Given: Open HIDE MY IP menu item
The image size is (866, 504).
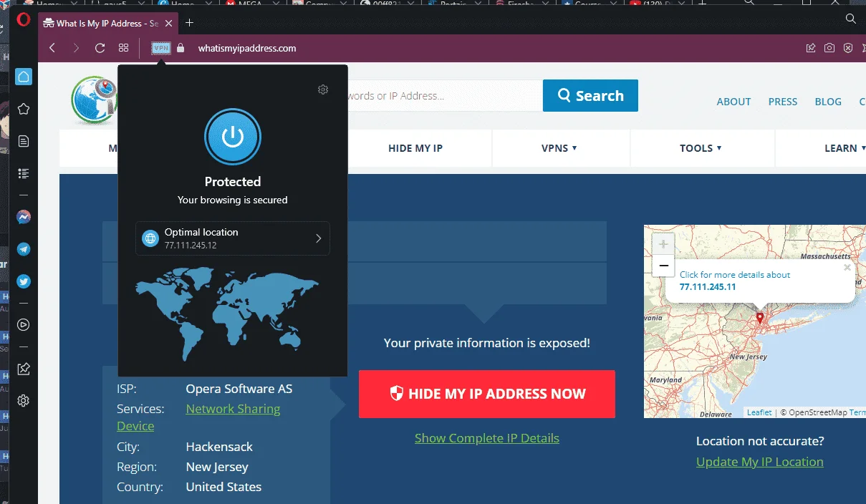Looking at the screenshot, I should (415, 148).
